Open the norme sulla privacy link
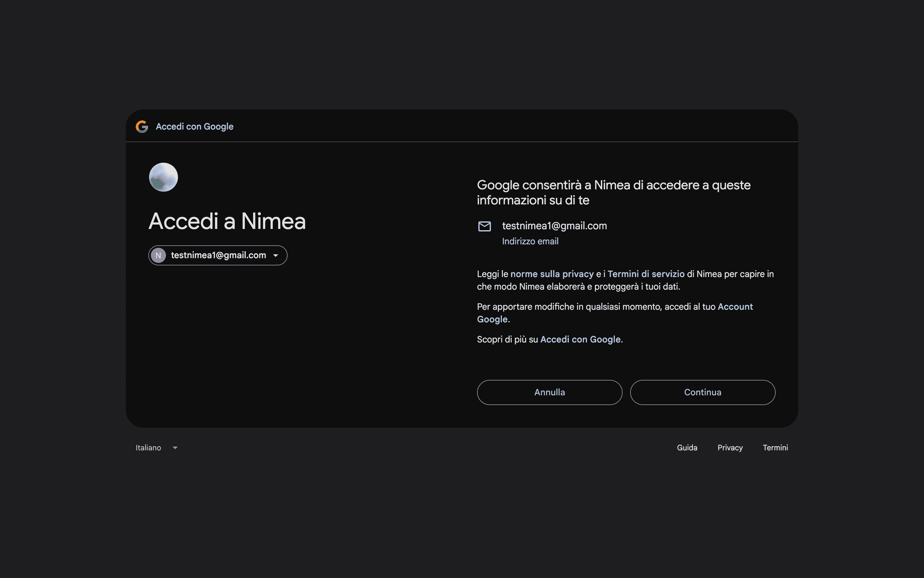Image resolution: width=924 pixels, height=578 pixels. (x=552, y=274)
